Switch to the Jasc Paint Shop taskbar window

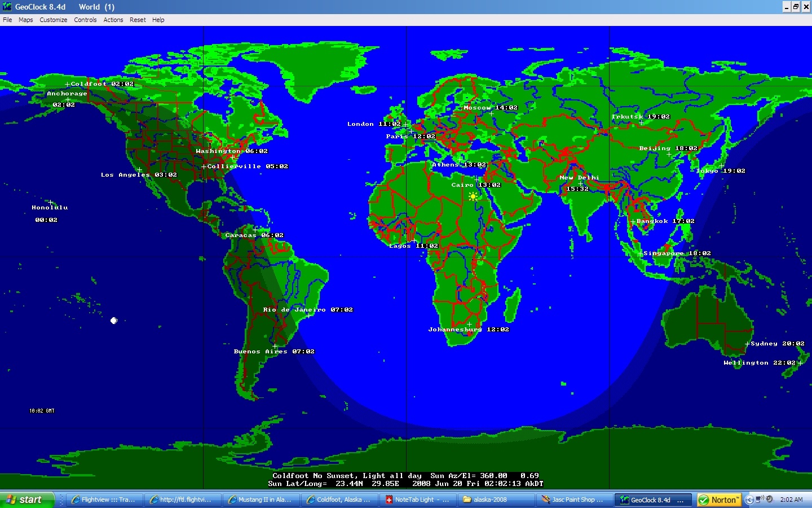click(574, 500)
